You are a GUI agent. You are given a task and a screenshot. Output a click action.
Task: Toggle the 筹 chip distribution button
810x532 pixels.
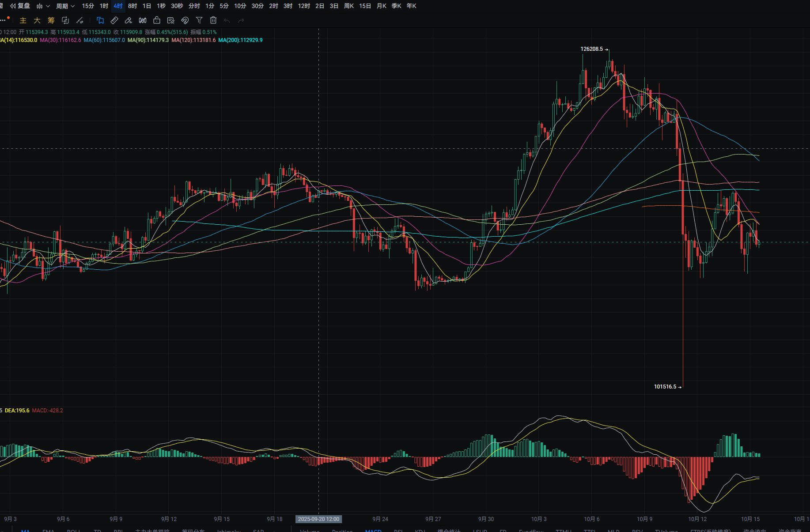pos(51,20)
